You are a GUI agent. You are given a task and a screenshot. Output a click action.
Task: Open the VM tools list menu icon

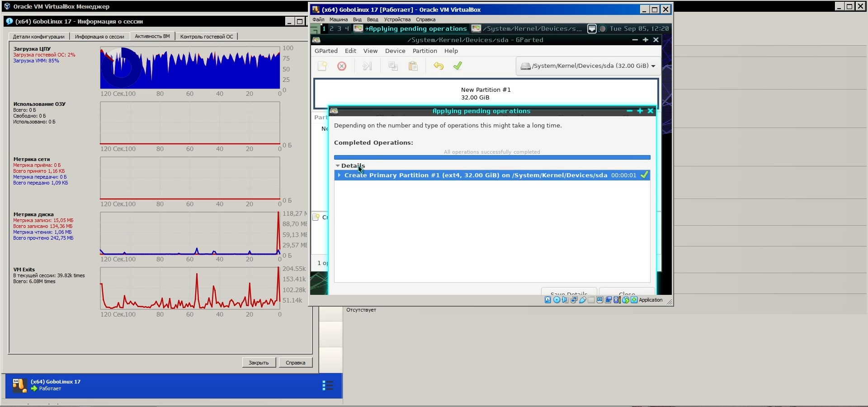328,385
